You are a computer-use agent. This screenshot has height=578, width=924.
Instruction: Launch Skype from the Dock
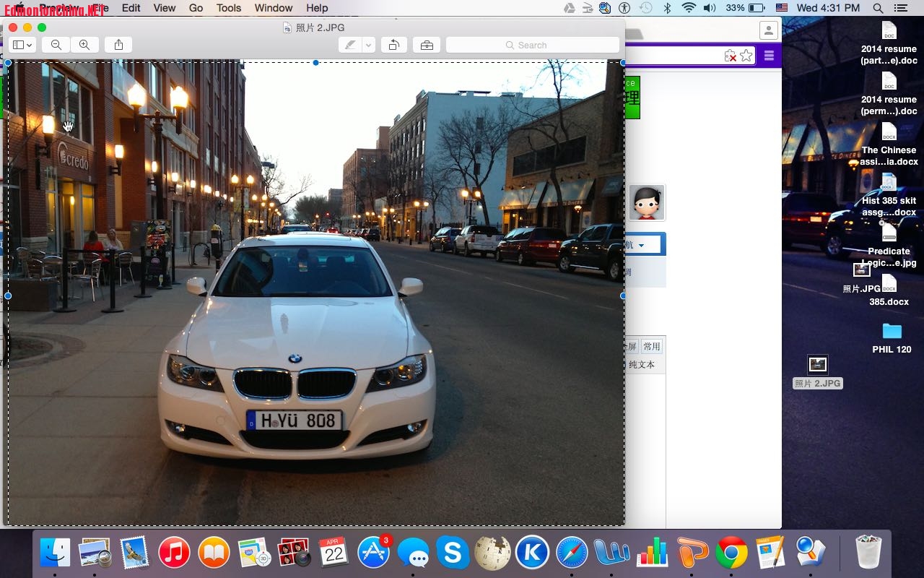[453, 553]
